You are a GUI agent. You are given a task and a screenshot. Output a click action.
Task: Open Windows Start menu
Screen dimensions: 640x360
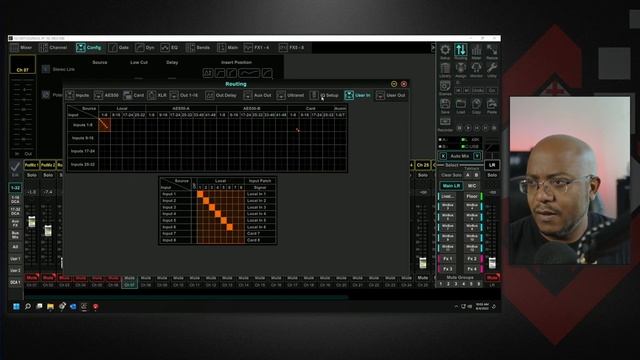tap(16, 307)
